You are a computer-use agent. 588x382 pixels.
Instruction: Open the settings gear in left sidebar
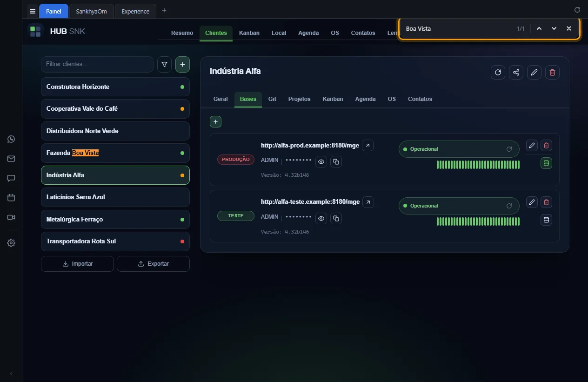click(x=11, y=243)
